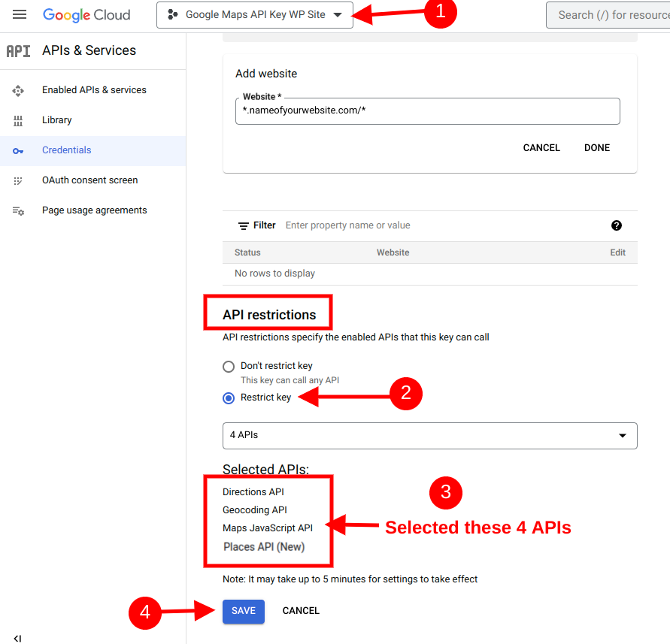Viewport: 670px width, 644px height.
Task: Click the SAVE button
Action: [x=243, y=611]
